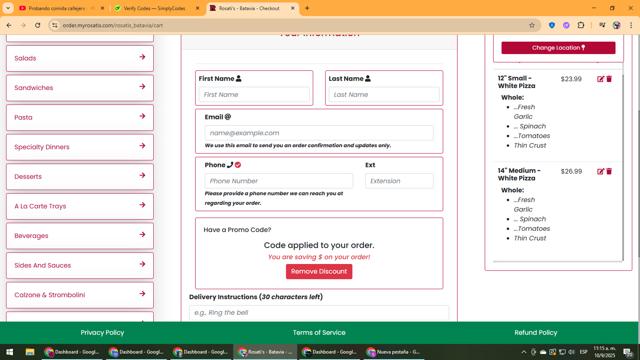The height and width of the screenshot is (360, 640).
Task: Open the Terms of Service link
Action: (x=319, y=333)
